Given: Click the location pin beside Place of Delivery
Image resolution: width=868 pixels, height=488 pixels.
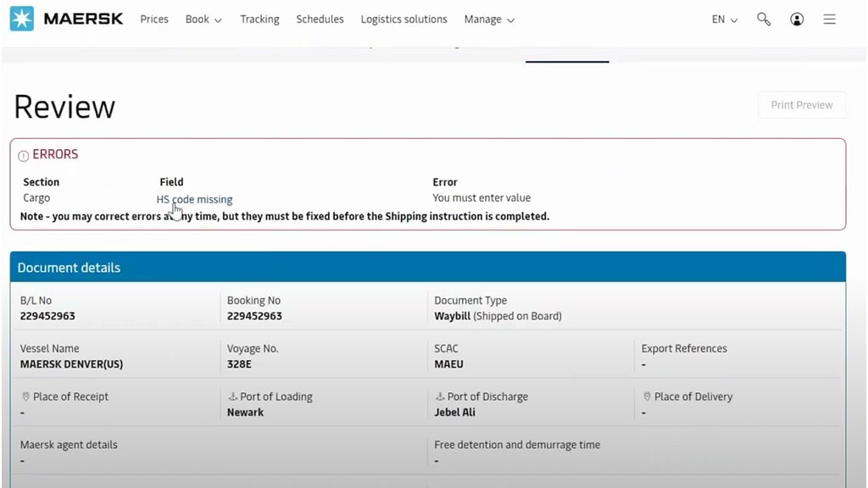Looking at the screenshot, I should (x=646, y=396).
